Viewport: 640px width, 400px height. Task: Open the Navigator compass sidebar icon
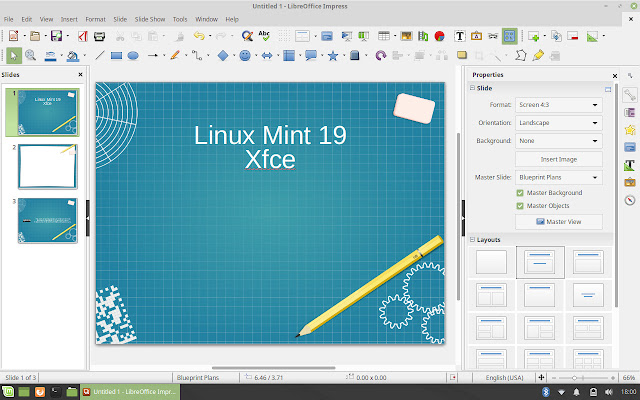(630, 200)
